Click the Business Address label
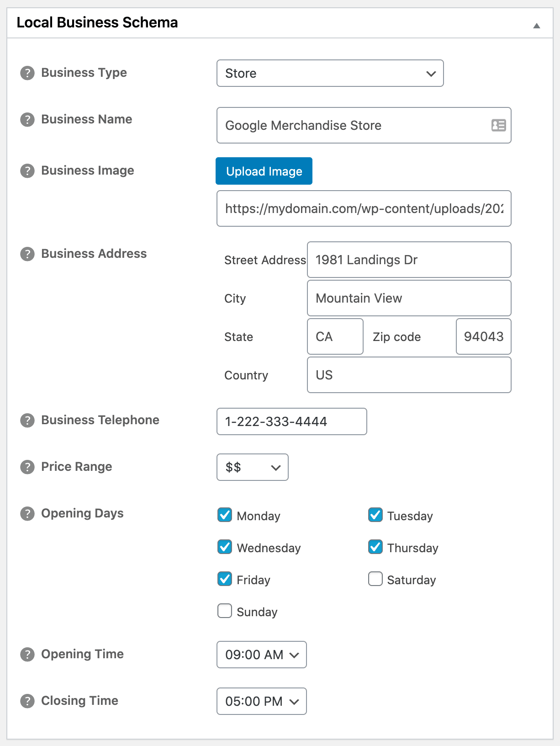Image resolution: width=560 pixels, height=746 pixels. pos(94,254)
